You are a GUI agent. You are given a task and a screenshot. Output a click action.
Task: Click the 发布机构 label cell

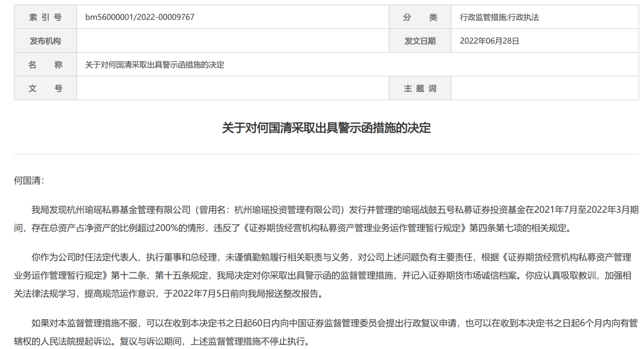tap(45, 41)
